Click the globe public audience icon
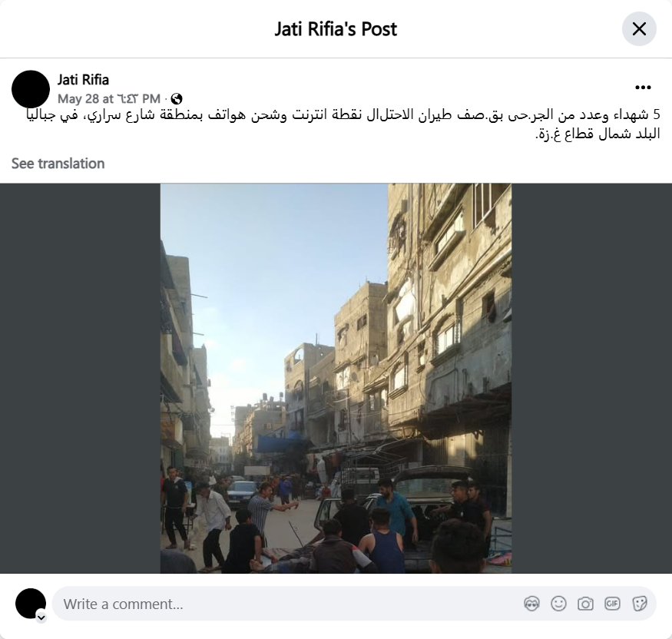The width and height of the screenshot is (672, 639). (x=177, y=99)
